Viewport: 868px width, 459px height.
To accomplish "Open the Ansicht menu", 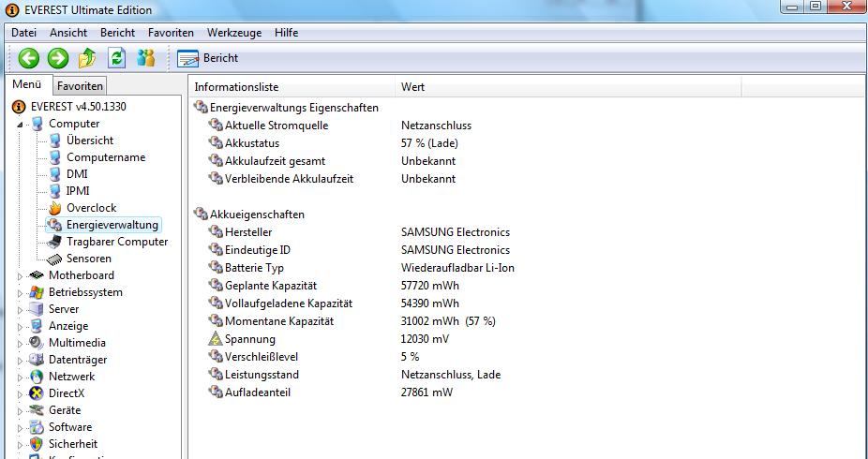I will [x=68, y=33].
